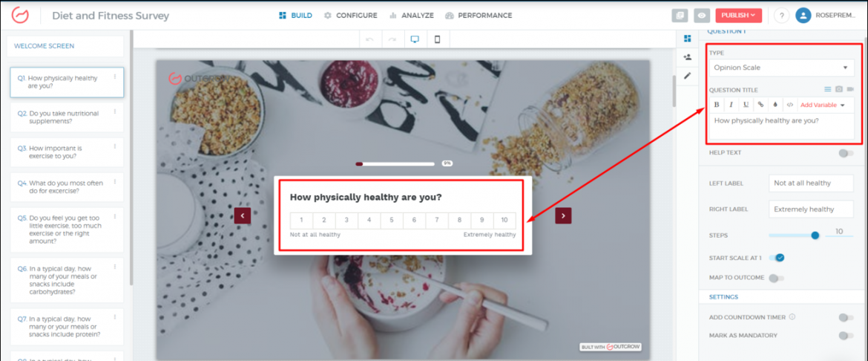This screenshot has width=868, height=361.
Task: Switch to mobile preview icon
Action: click(437, 39)
